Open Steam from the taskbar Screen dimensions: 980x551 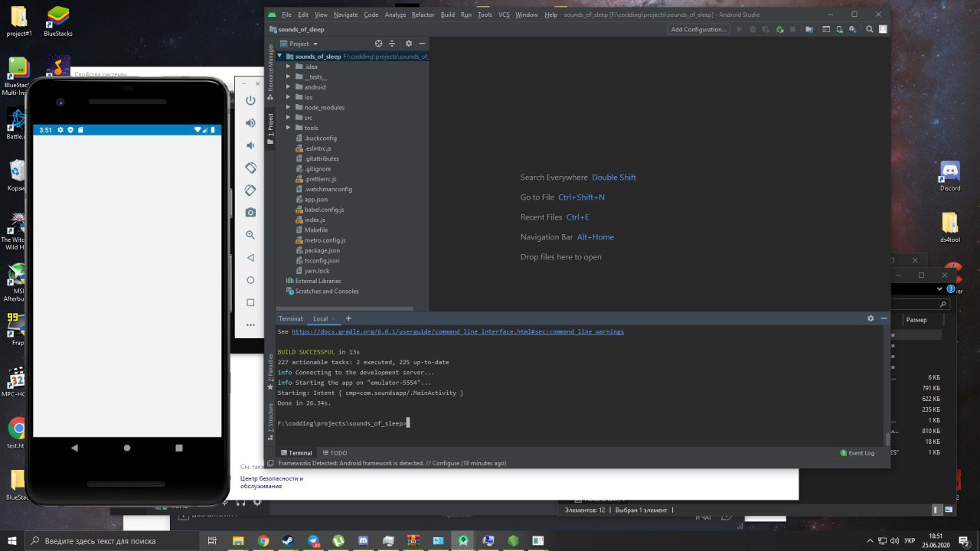tap(288, 541)
